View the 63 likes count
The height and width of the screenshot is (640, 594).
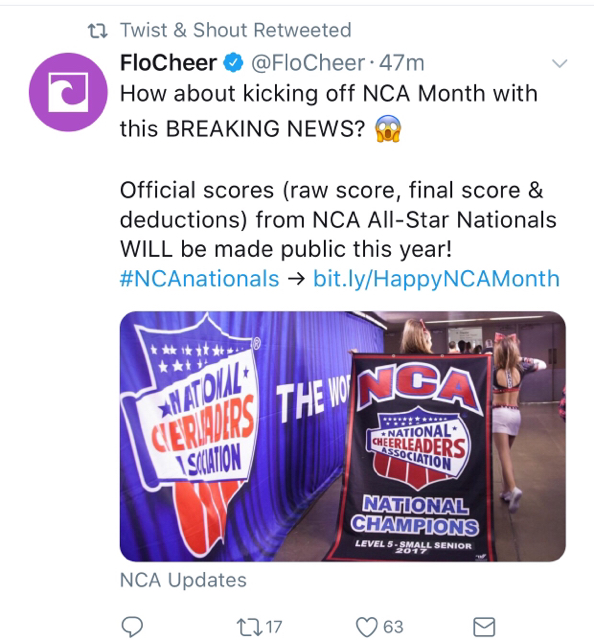point(393,627)
